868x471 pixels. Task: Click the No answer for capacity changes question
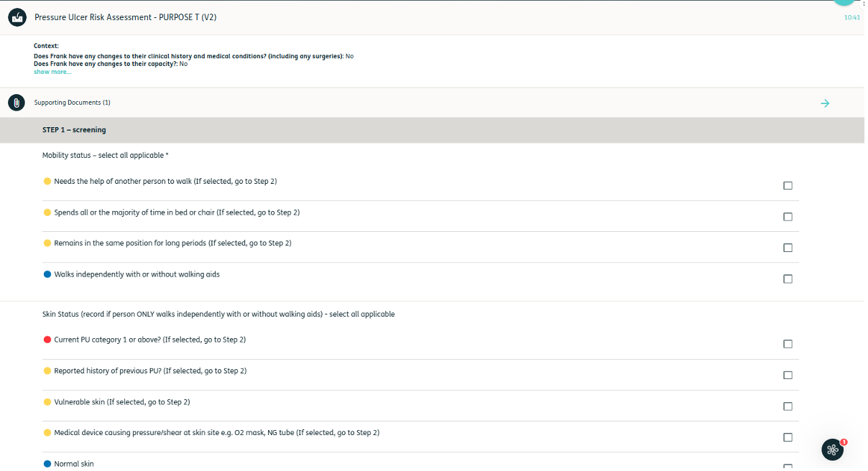(x=183, y=63)
